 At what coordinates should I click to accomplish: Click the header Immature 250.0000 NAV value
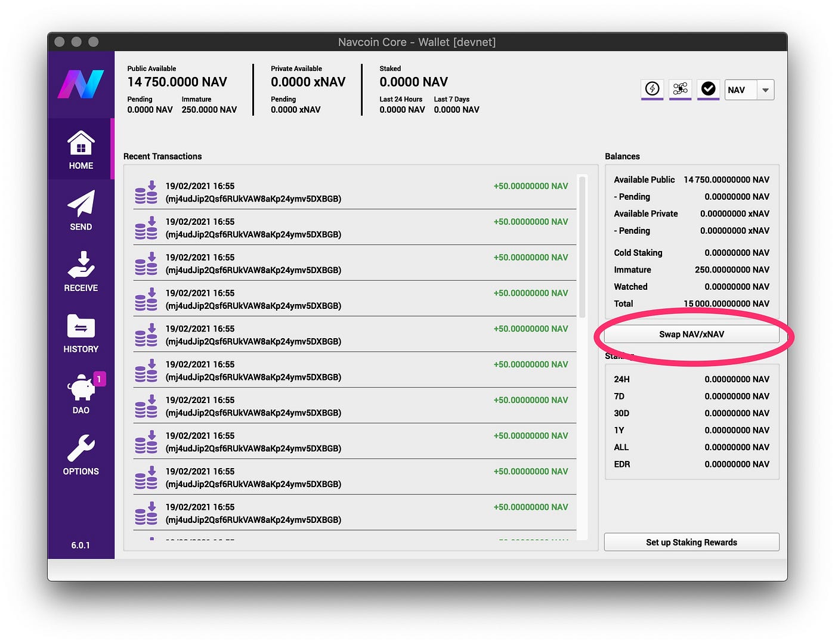209,110
